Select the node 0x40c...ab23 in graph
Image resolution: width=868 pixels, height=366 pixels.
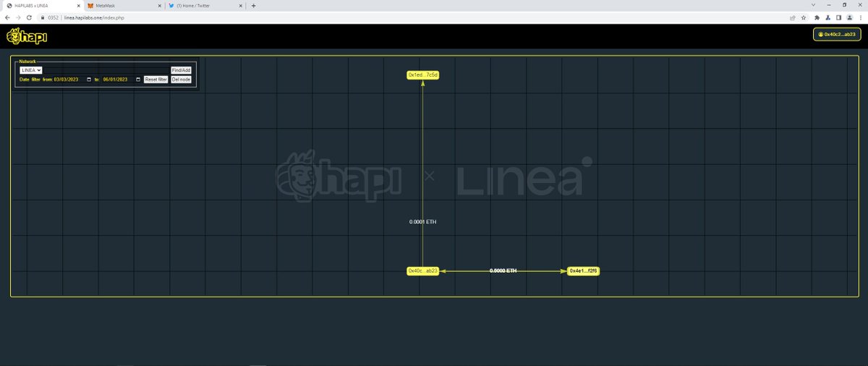tap(423, 271)
